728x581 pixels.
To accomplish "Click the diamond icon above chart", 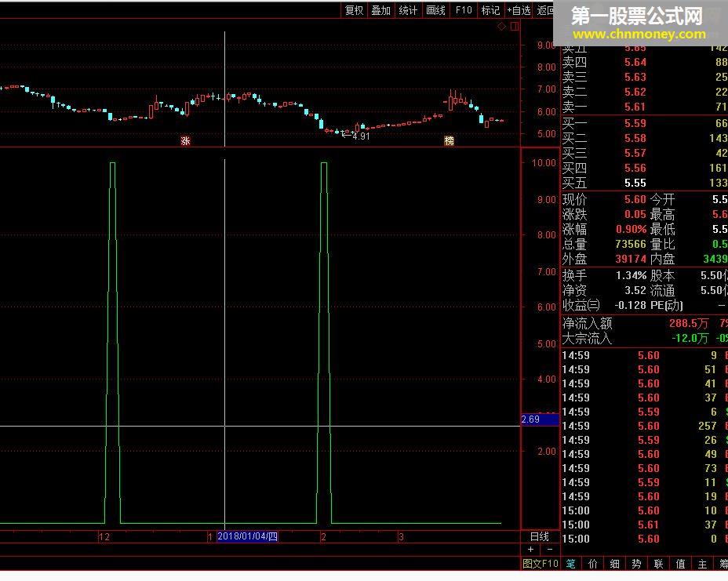I will click(x=501, y=27).
